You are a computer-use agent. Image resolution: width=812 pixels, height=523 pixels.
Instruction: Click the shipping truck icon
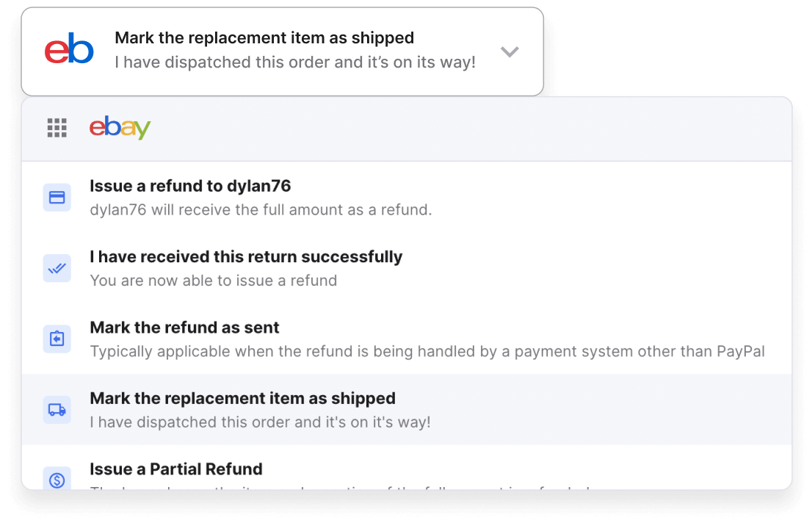click(57, 409)
